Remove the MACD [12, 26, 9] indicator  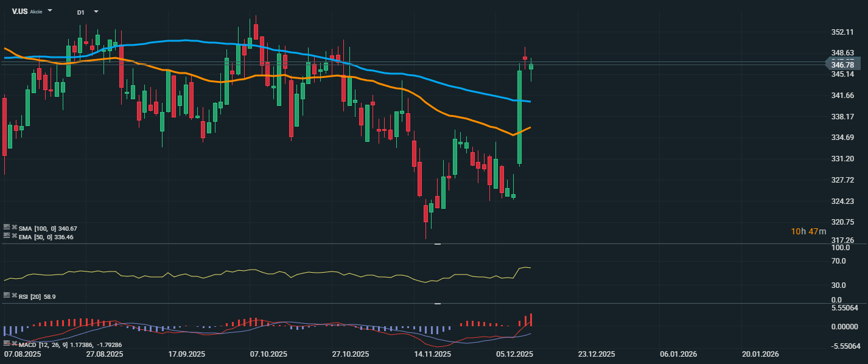14,344
